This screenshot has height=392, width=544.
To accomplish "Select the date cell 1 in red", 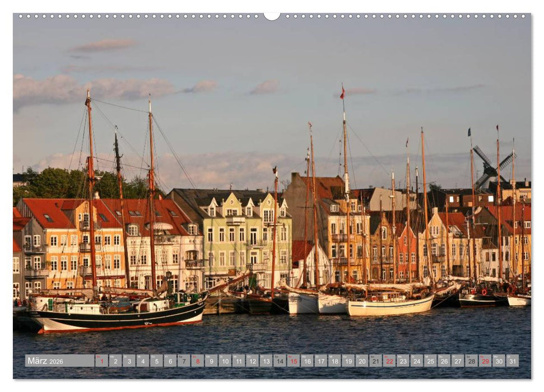I will click(101, 361).
